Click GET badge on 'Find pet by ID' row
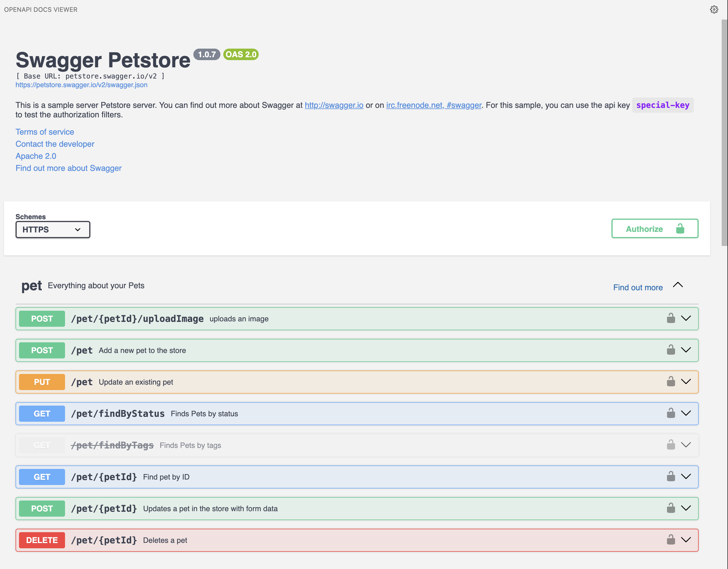The height and width of the screenshot is (569, 728). pyautogui.click(x=42, y=477)
